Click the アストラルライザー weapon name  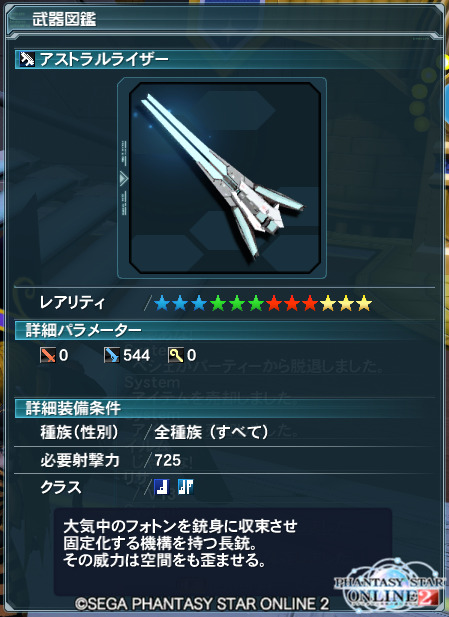coord(104,59)
